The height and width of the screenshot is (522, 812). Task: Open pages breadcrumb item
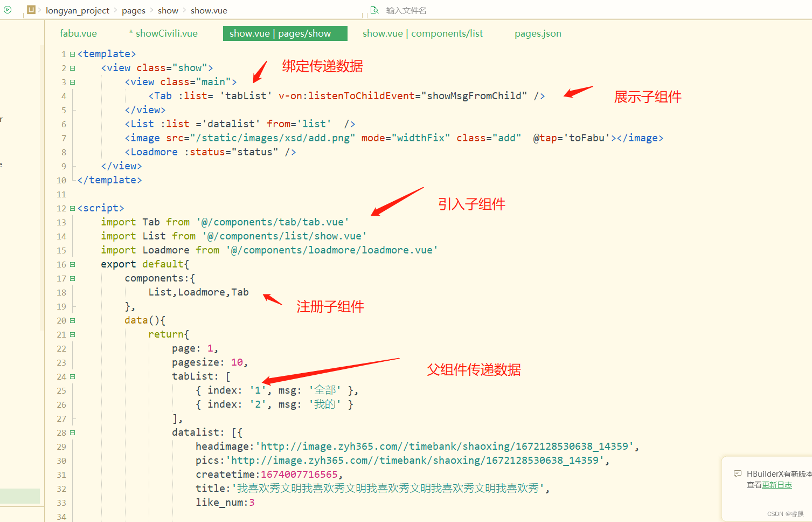(134, 10)
